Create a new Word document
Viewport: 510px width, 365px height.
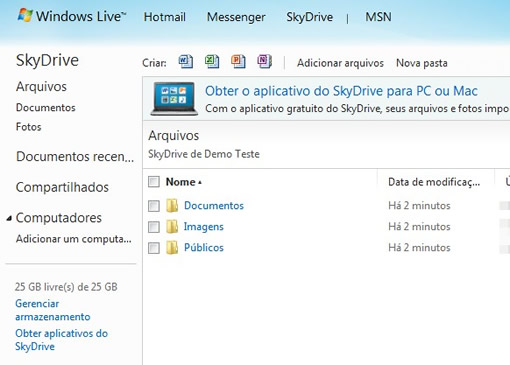pos(186,62)
